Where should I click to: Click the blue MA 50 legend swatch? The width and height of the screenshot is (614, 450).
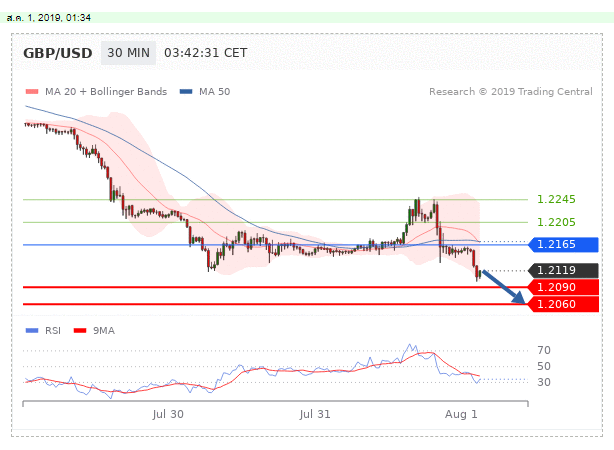[186, 92]
